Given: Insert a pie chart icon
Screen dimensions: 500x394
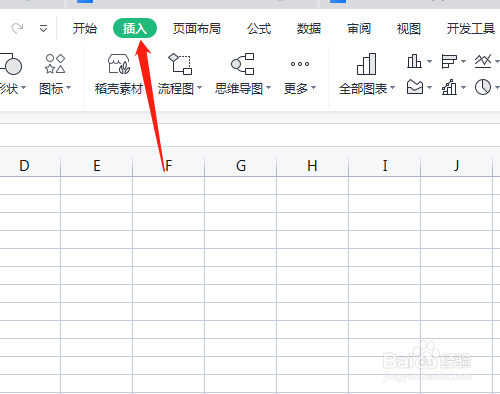Looking at the screenshot, I should (483, 87).
